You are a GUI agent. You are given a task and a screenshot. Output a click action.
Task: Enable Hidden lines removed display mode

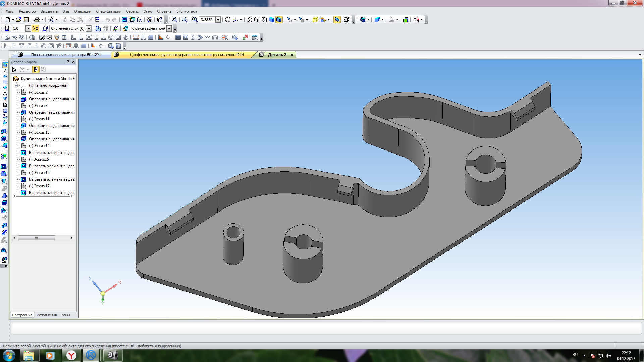[x=257, y=20]
